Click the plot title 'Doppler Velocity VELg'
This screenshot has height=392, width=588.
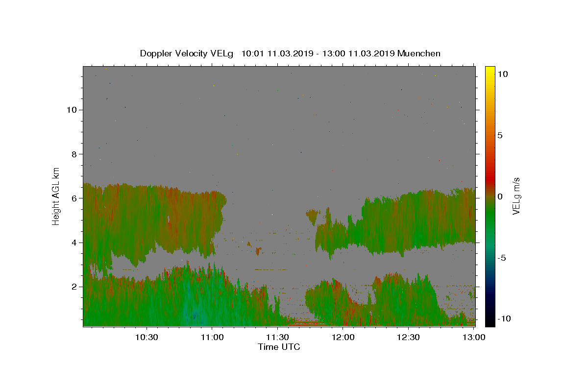(x=187, y=53)
